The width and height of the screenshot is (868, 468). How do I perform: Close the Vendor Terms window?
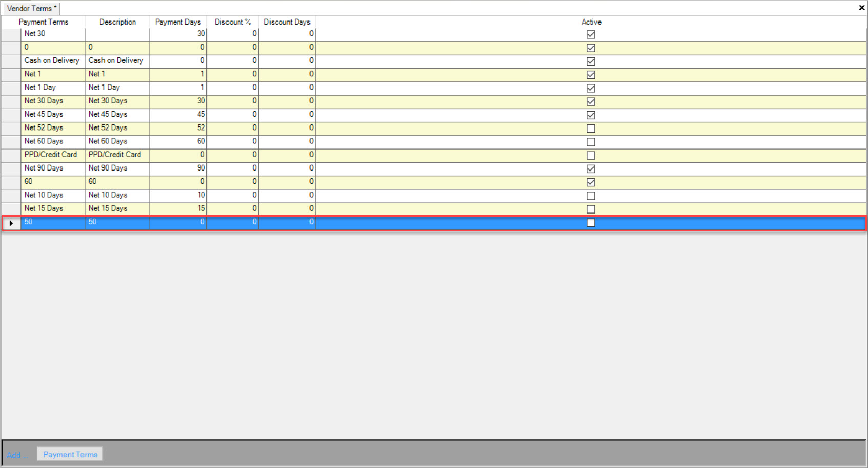(x=861, y=8)
